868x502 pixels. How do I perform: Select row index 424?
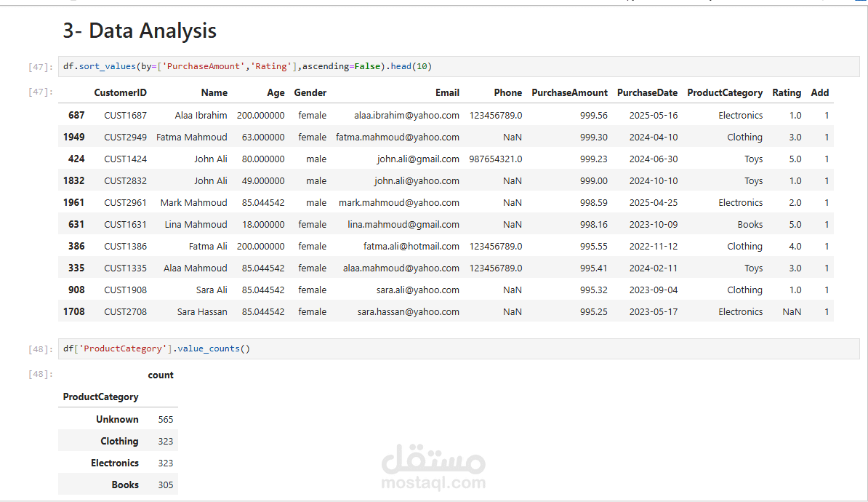click(76, 159)
